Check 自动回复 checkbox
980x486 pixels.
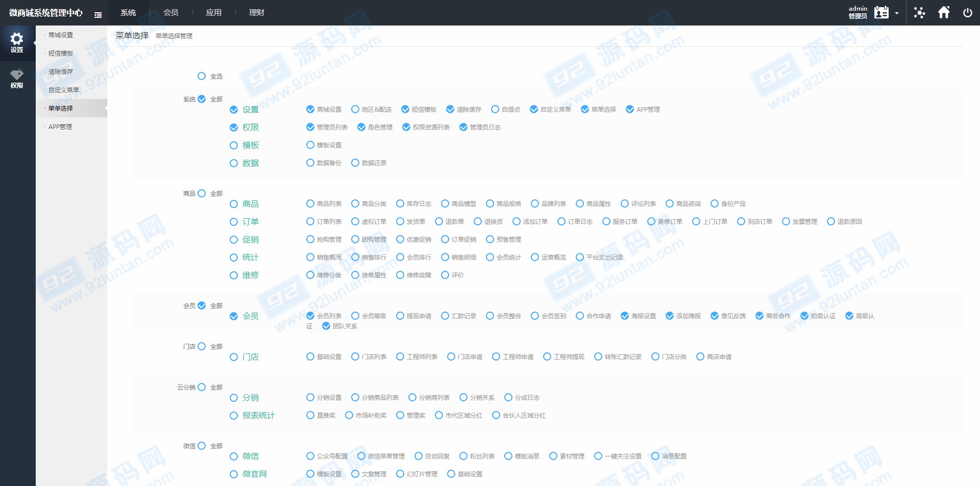tap(419, 456)
